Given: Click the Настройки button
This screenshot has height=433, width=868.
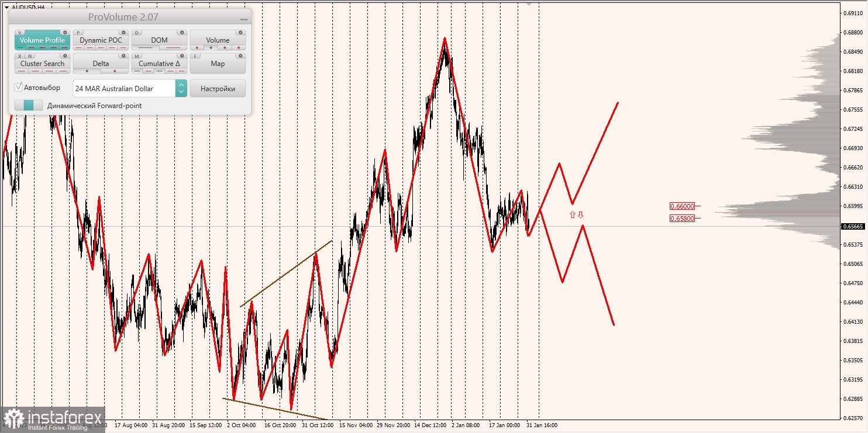Looking at the screenshot, I should [x=218, y=88].
